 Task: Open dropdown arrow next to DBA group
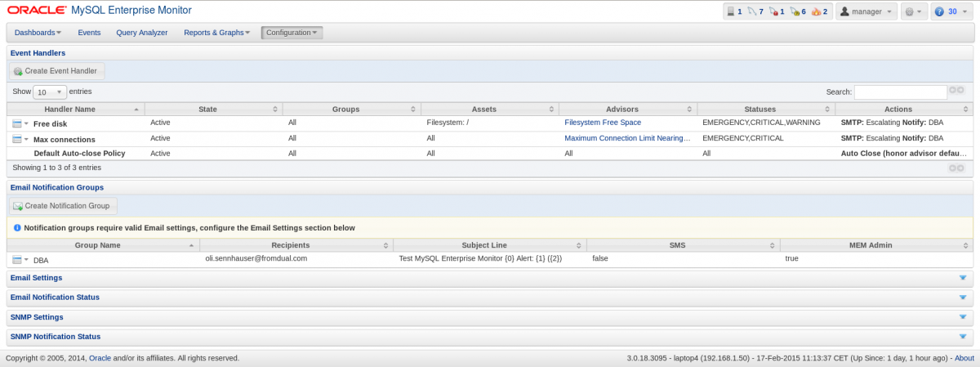(26, 260)
